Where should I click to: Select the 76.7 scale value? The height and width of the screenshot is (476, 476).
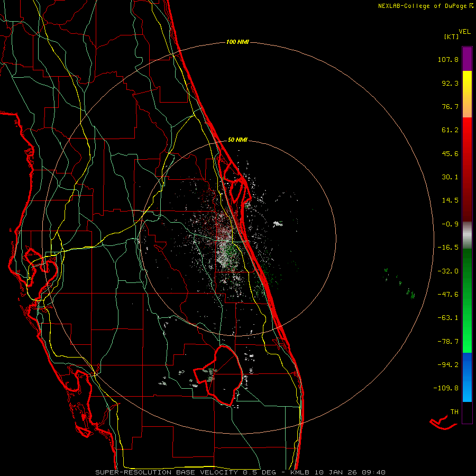pos(450,106)
